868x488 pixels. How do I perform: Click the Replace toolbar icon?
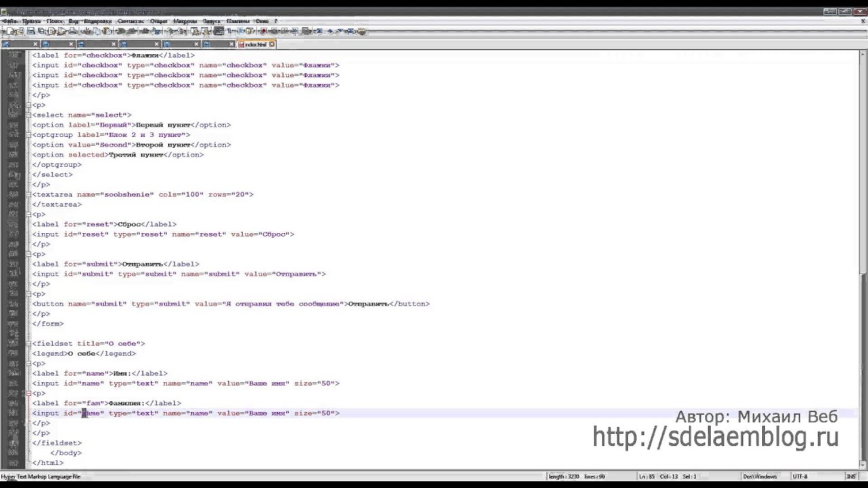tap(155, 31)
